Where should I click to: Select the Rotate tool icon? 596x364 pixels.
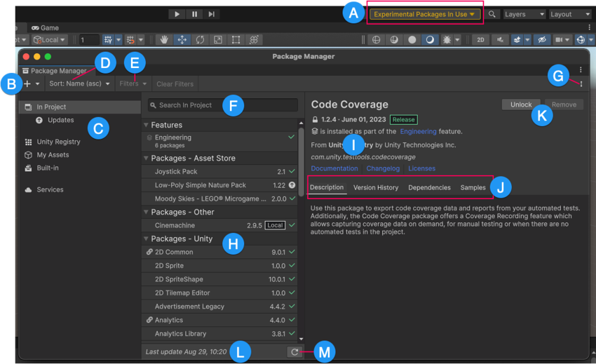tap(200, 40)
